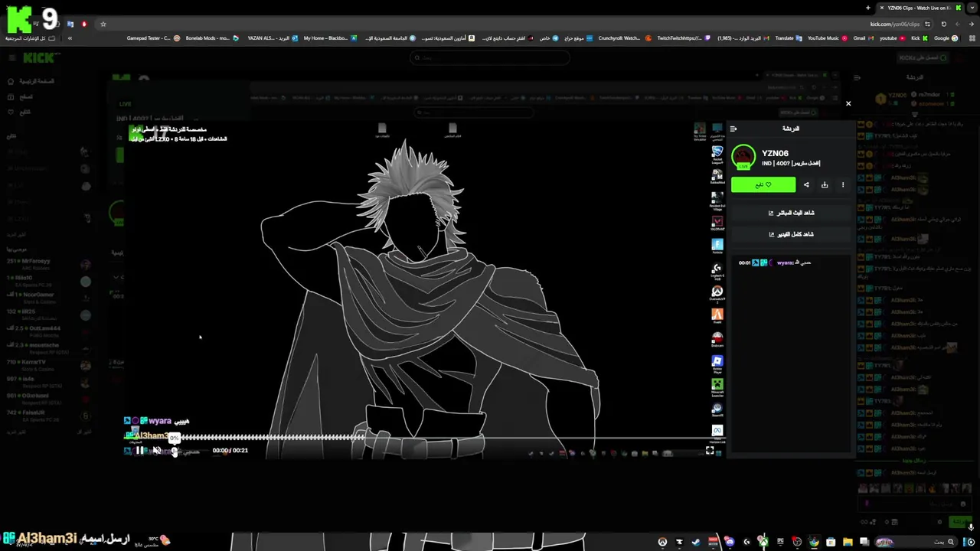Screen dimensions: 980x551
Task: Open the Steam icon in the taskbar
Action: 696,542
